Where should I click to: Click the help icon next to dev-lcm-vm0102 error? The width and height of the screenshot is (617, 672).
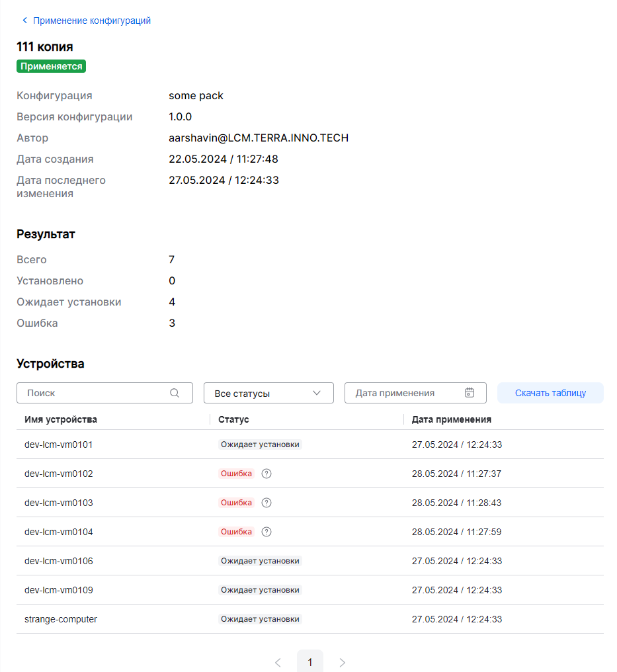point(267,474)
